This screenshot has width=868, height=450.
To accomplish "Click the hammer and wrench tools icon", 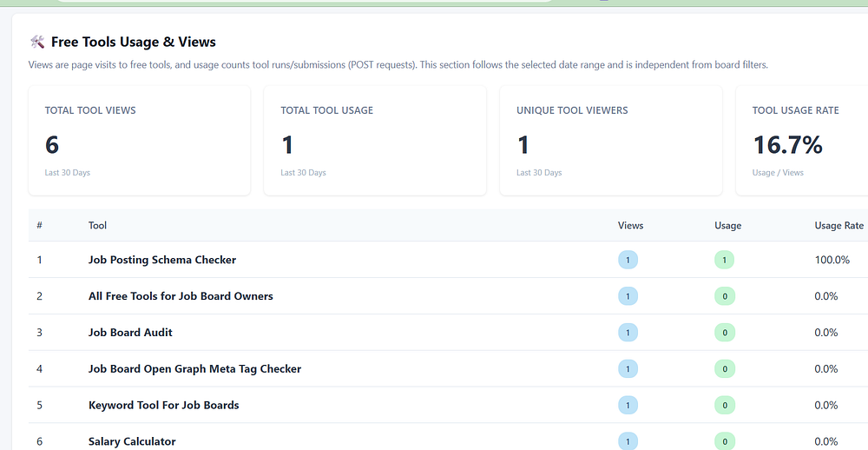I will pos(37,42).
